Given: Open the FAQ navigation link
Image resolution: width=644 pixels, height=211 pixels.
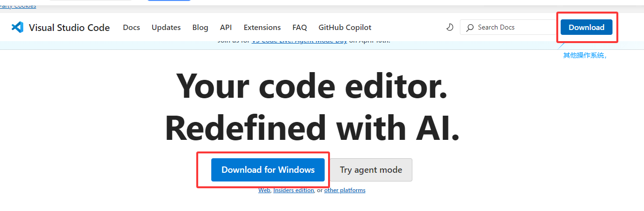Looking at the screenshot, I should (299, 28).
